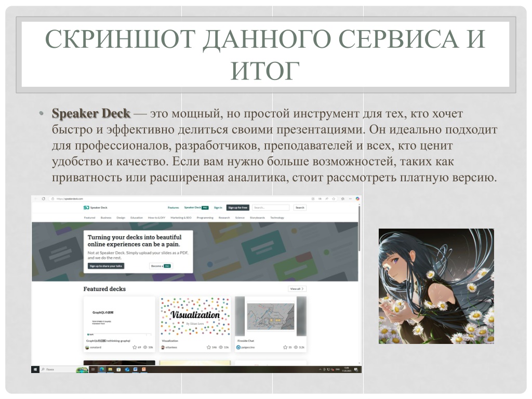Click Sign up to share your talks
This screenshot has height=399, width=532.
pos(106,266)
